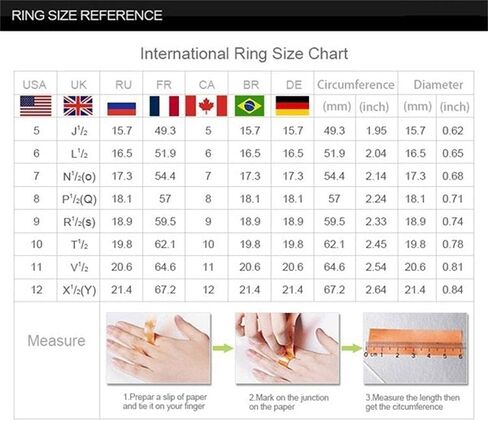Select the Russian flag icon
Viewport: 488px width, 421px height.
point(122,109)
